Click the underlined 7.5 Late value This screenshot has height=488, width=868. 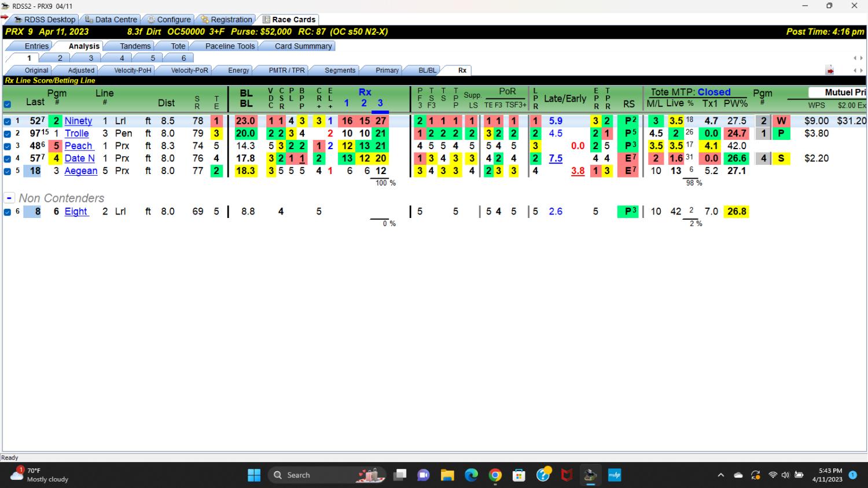point(556,158)
